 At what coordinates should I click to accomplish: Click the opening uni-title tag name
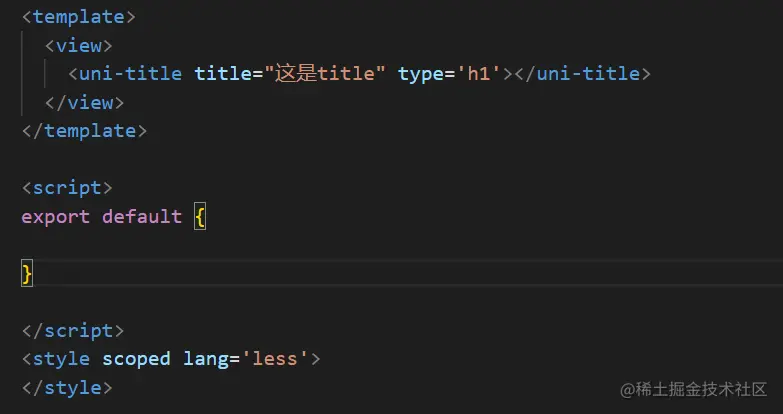[x=131, y=74]
